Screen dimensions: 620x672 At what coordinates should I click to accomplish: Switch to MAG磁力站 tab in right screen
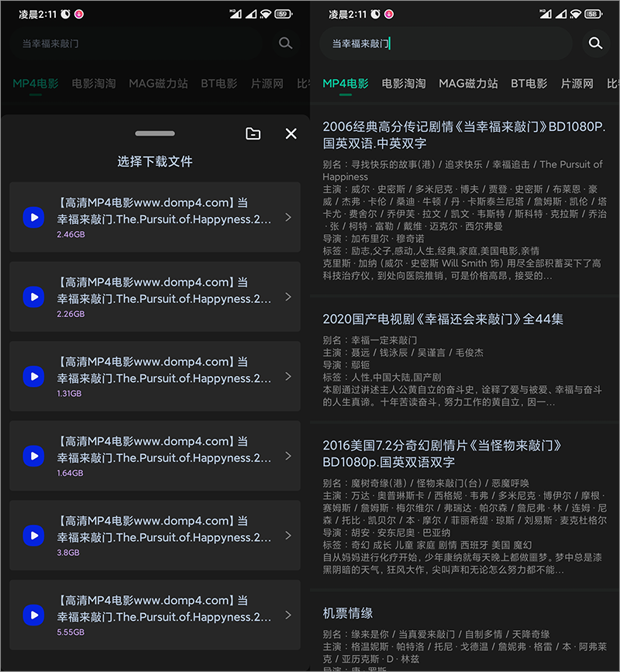coord(468,84)
